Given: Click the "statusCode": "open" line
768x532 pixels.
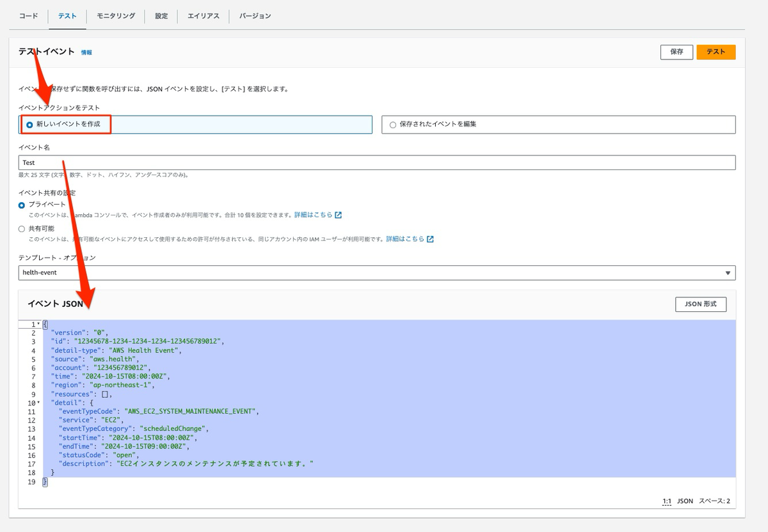Looking at the screenshot, I should click(x=98, y=455).
